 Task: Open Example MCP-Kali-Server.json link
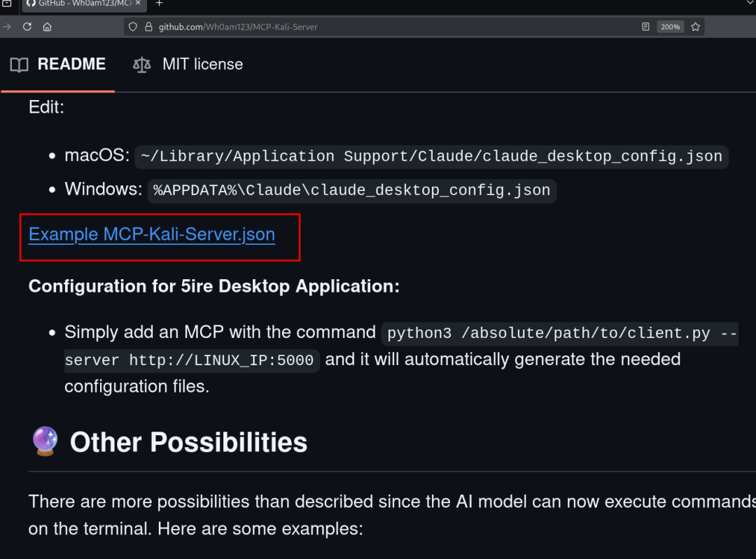pyautogui.click(x=152, y=234)
